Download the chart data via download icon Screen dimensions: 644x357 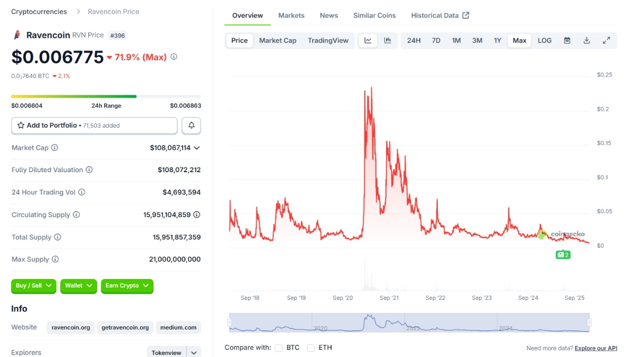pos(586,40)
